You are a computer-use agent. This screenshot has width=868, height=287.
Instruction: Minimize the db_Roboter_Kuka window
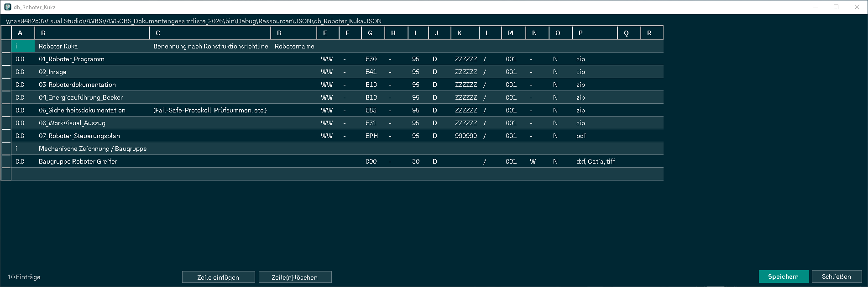816,7
